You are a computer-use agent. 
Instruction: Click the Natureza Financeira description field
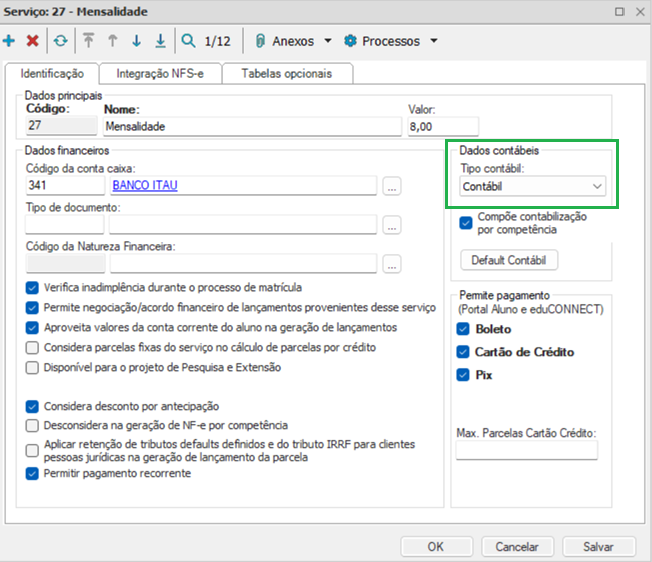(x=243, y=264)
